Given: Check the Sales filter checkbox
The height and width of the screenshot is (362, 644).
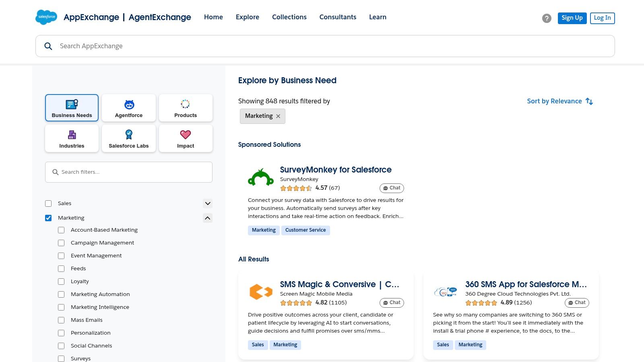Looking at the screenshot, I should 48,204.
